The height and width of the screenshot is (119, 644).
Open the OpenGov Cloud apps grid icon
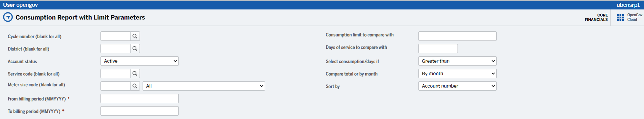coord(620,17)
